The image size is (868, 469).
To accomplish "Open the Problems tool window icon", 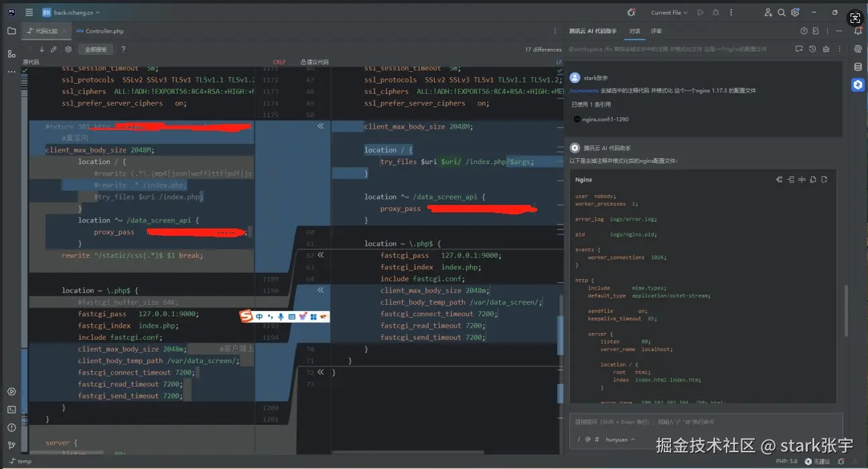I will (11, 427).
